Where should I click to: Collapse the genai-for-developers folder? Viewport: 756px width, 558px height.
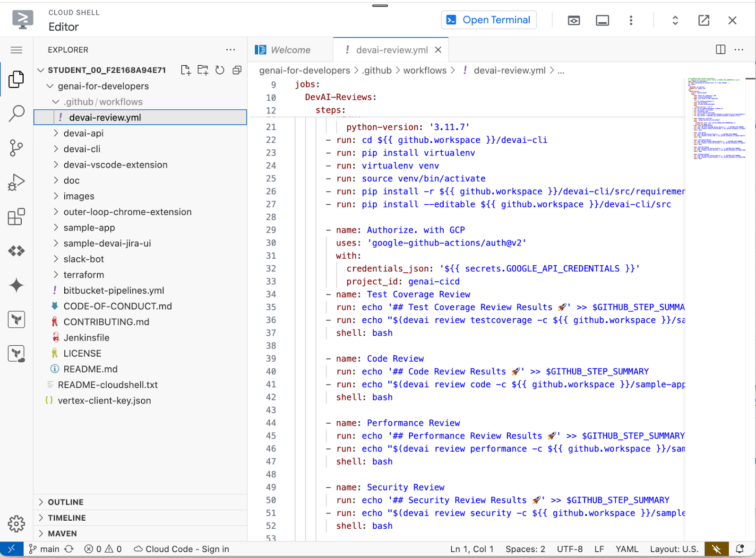pyautogui.click(x=103, y=86)
